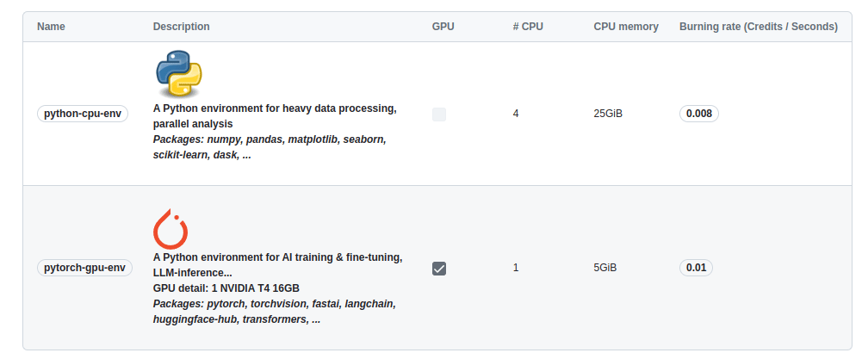The width and height of the screenshot is (868, 359).
Task: Uncheck the GPU checkbox for pytorch-gpu-env
Action: click(439, 269)
